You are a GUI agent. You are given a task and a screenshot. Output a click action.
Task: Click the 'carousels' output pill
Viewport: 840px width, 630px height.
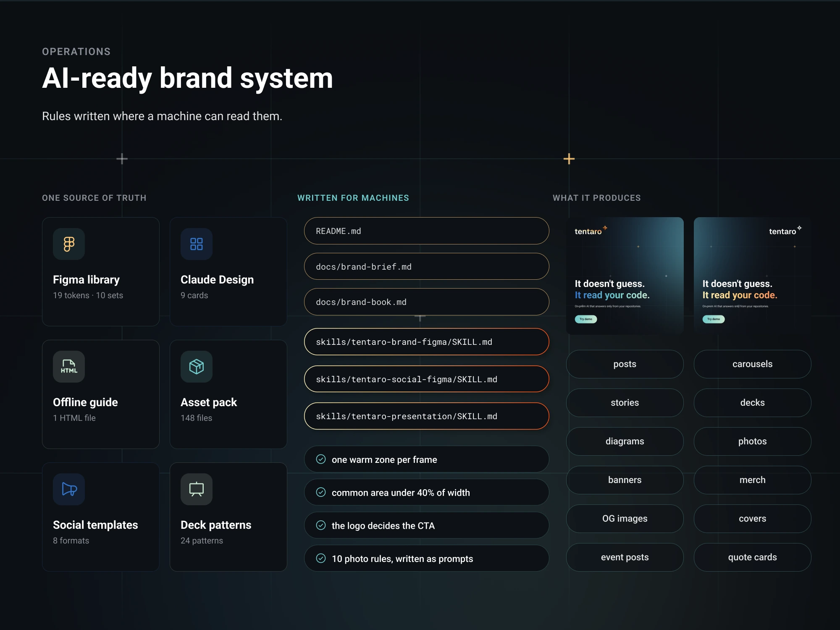coord(753,364)
